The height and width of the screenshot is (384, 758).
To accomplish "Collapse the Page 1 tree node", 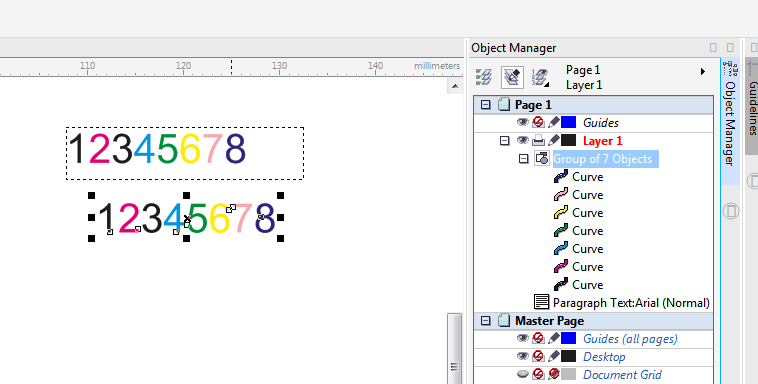I will click(486, 104).
